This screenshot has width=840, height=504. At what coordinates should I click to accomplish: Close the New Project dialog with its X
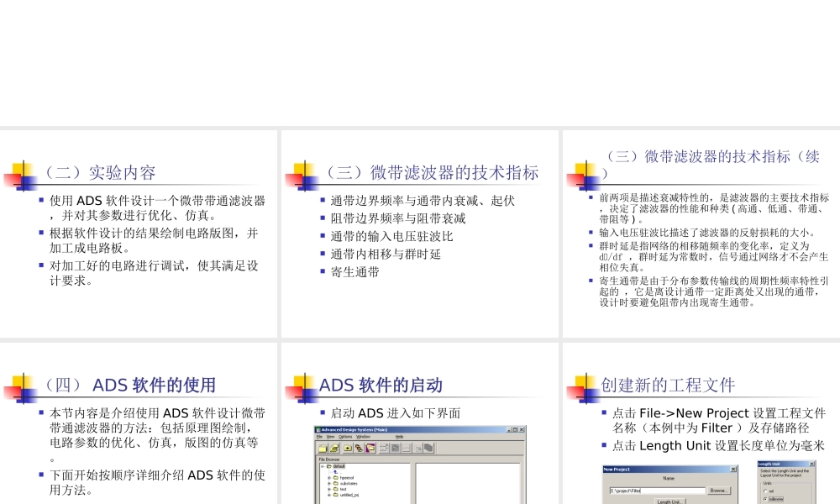(733, 470)
